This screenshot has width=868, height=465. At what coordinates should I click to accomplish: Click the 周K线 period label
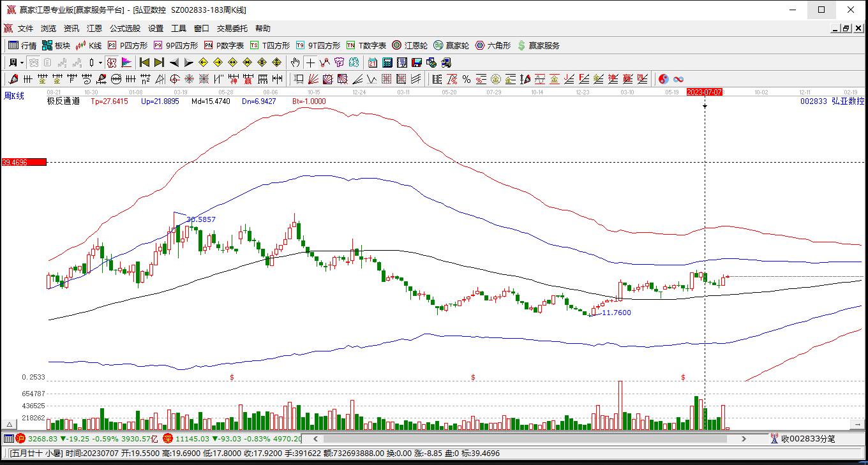coord(14,96)
